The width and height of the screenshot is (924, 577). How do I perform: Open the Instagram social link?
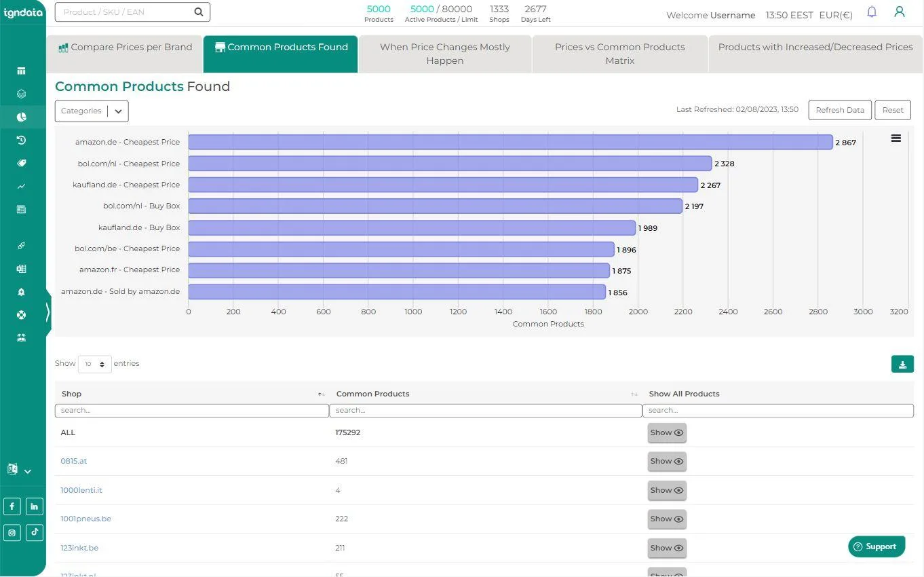pyautogui.click(x=12, y=533)
